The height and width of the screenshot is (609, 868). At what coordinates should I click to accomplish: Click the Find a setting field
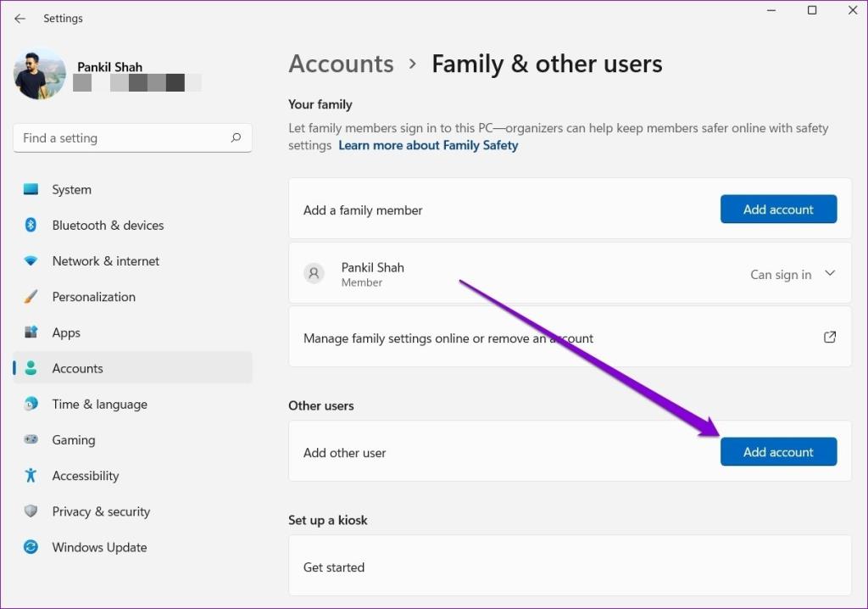point(123,138)
